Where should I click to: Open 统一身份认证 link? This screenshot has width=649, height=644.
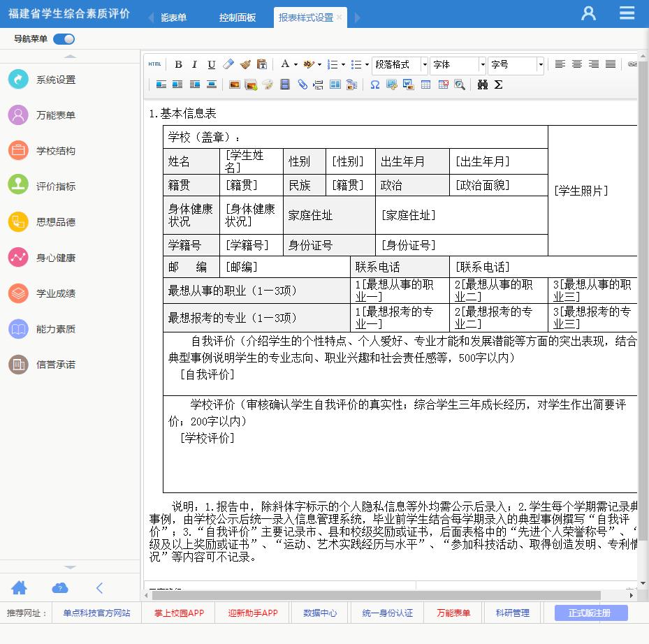[387, 613]
